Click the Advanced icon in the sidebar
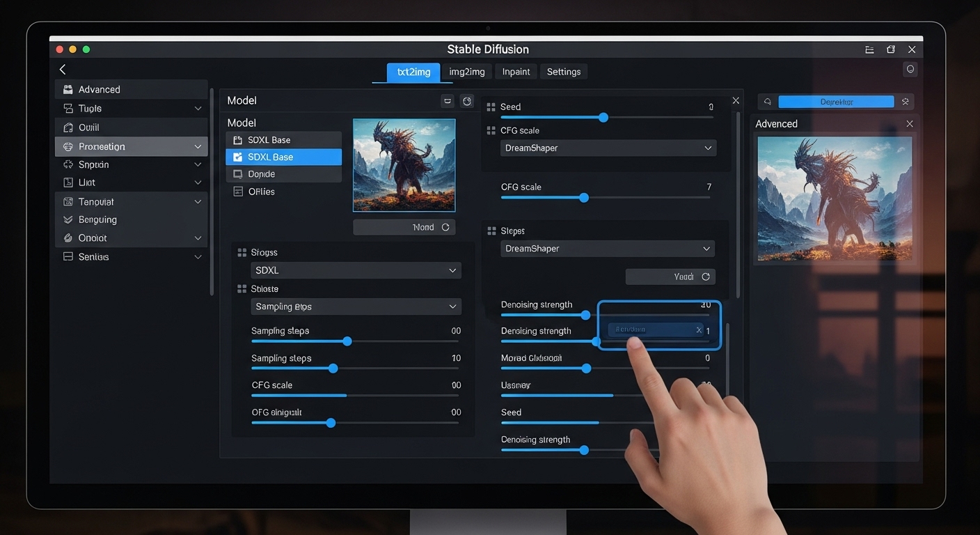The height and width of the screenshot is (535, 980). pyautogui.click(x=68, y=89)
